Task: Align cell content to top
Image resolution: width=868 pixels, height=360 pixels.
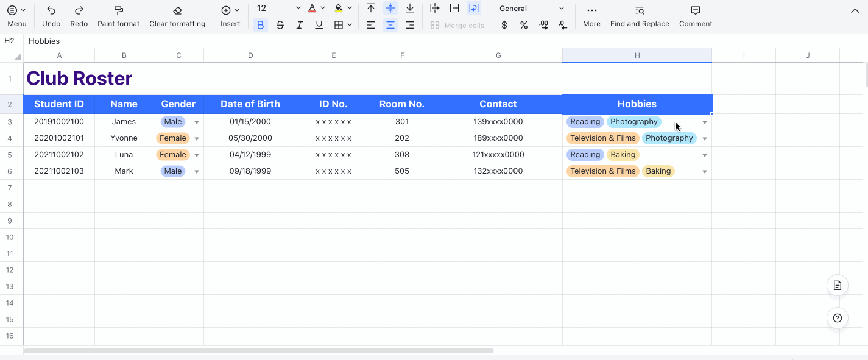Action: pyautogui.click(x=370, y=9)
